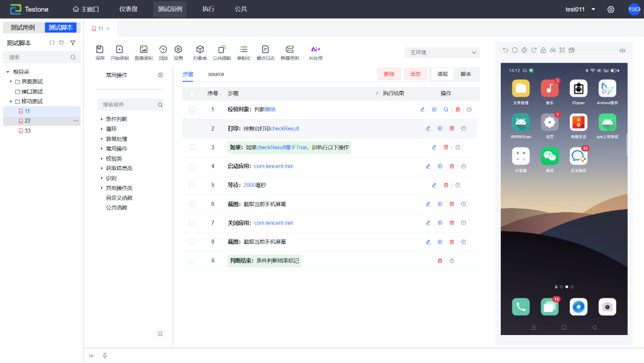Click the red 删除 button
This screenshot has width=644, height=363.
pos(389,74)
